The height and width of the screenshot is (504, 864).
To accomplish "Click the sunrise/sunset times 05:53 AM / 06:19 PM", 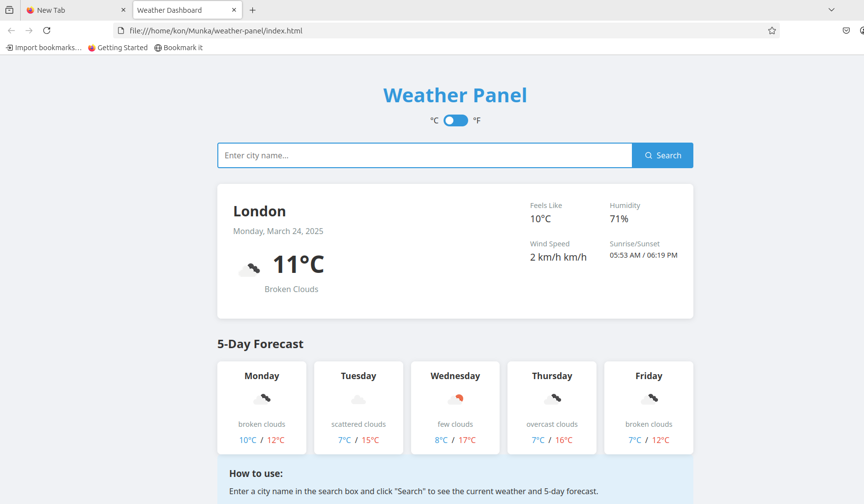I will [644, 255].
